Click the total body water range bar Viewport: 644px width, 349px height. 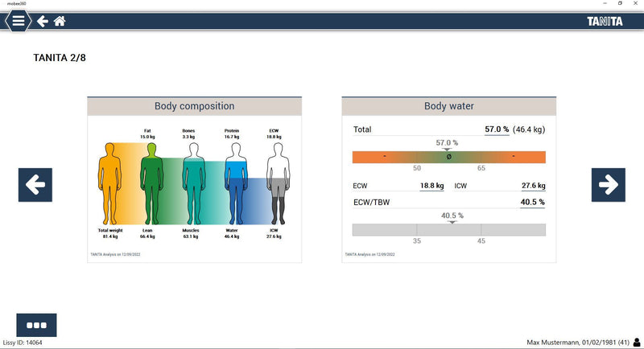[448, 157]
